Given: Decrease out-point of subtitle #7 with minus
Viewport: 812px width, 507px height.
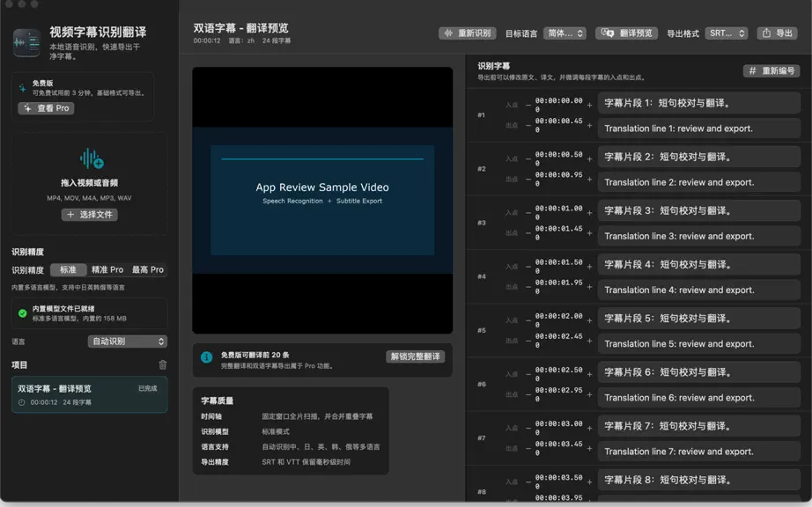Looking at the screenshot, I should 528,448.
